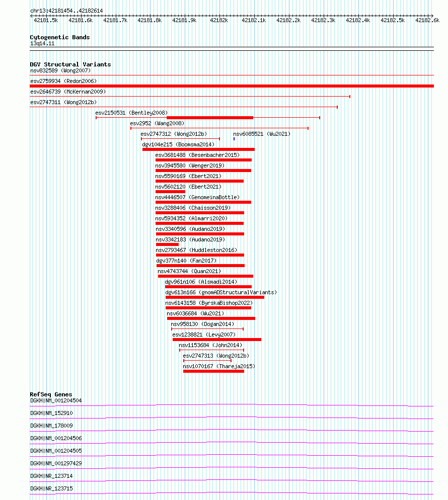Click the RefSeq Genes track title
The height and width of the screenshot is (500, 448).
point(51,394)
